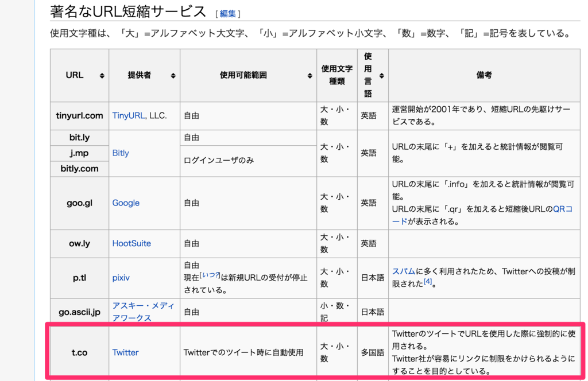
Task: Select the j.mp cell
Action: [79, 153]
